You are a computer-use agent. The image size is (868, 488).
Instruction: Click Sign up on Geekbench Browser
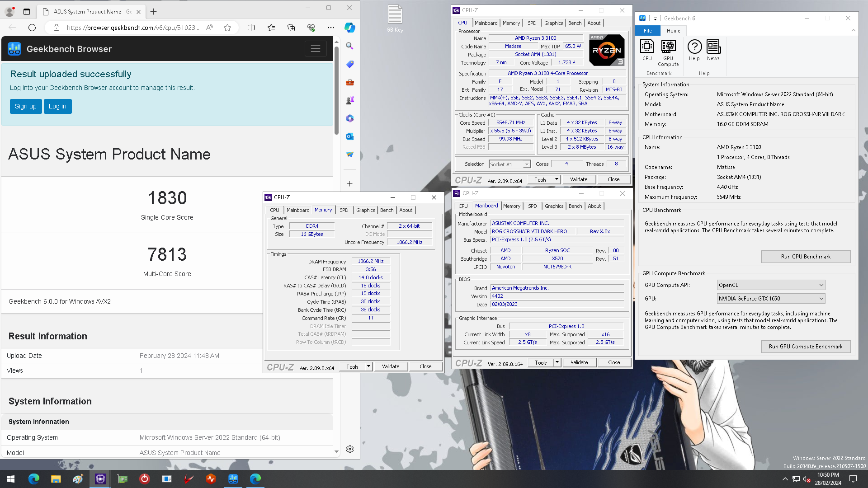pyautogui.click(x=26, y=106)
